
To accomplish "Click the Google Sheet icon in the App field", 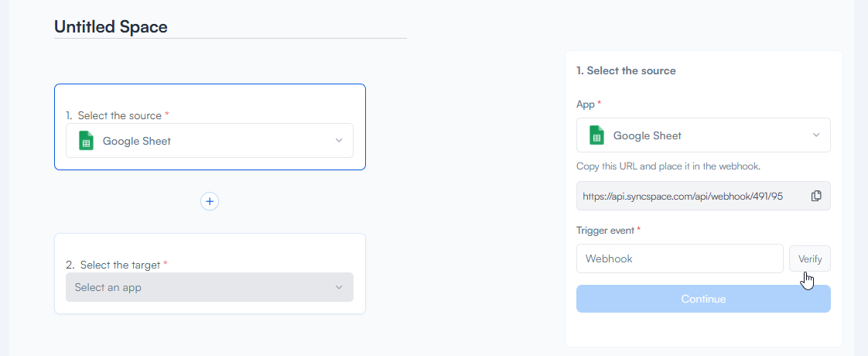I will 596,135.
